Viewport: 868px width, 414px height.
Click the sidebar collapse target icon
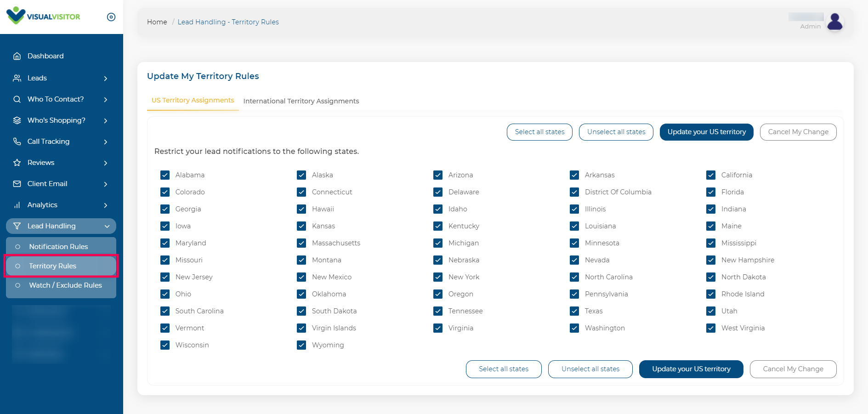coord(111,17)
